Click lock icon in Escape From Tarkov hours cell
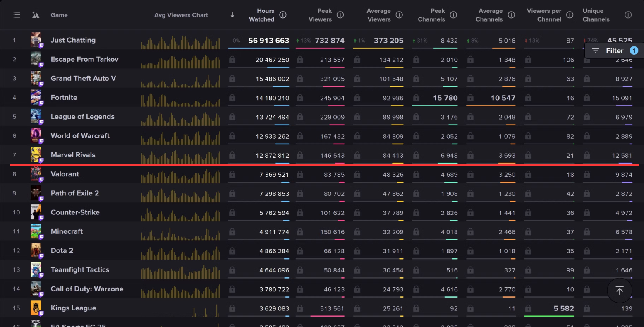The width and height of the screenshot is (644, 327). click(232, 60)
